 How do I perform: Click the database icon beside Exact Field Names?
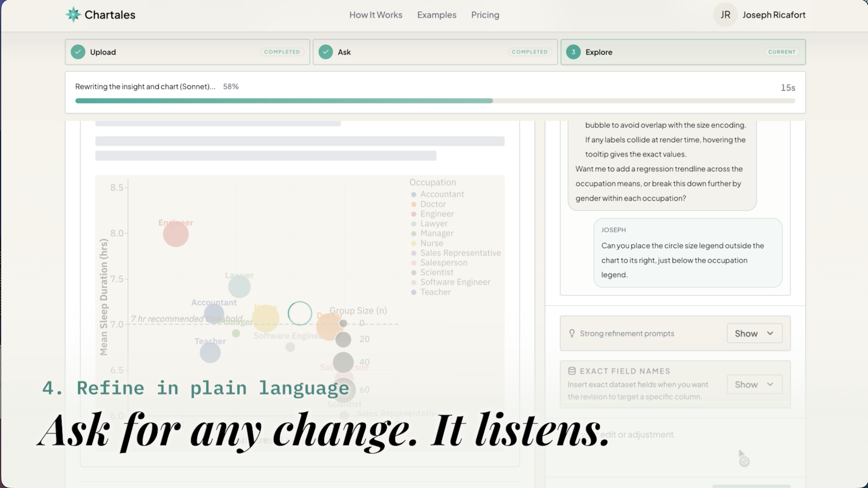point(572,371)
